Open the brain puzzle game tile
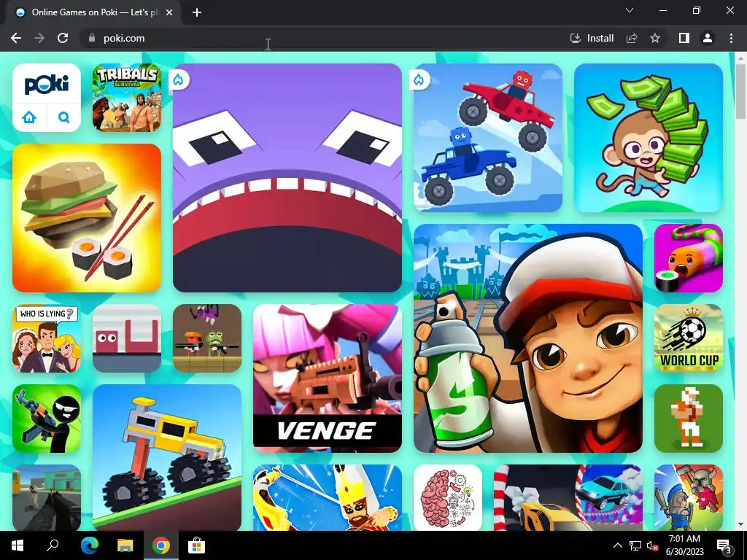The height and width of the screenshot is (560, 747). (x=448, y=497)
